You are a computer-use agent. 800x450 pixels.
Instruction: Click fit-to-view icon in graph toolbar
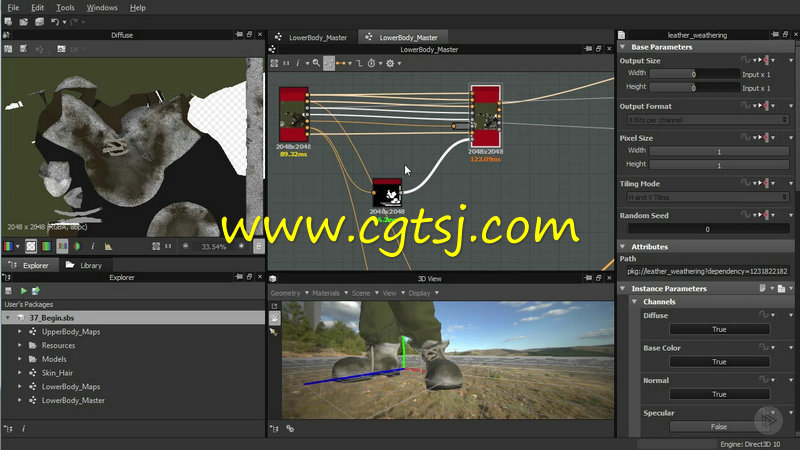pos(274,63)
